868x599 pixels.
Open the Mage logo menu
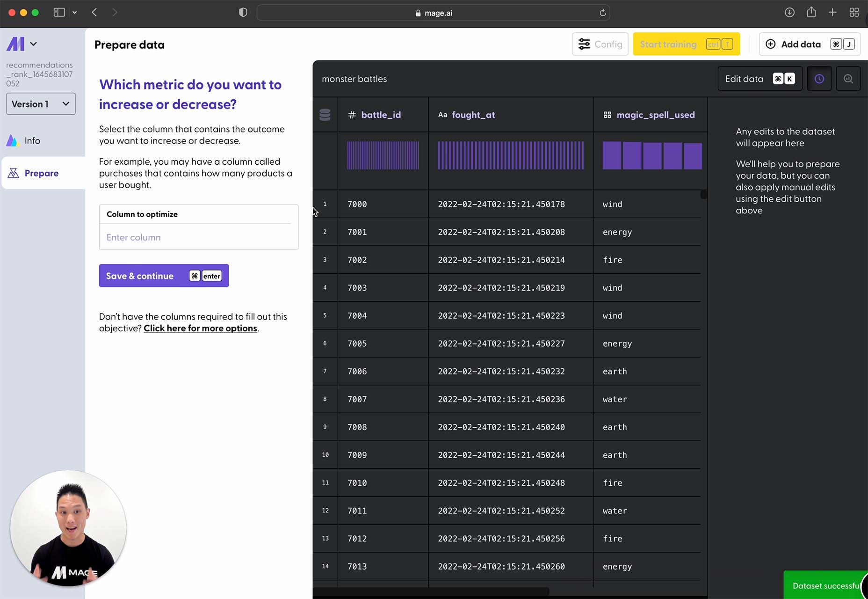pyautogui.click(x=15, y=44)
